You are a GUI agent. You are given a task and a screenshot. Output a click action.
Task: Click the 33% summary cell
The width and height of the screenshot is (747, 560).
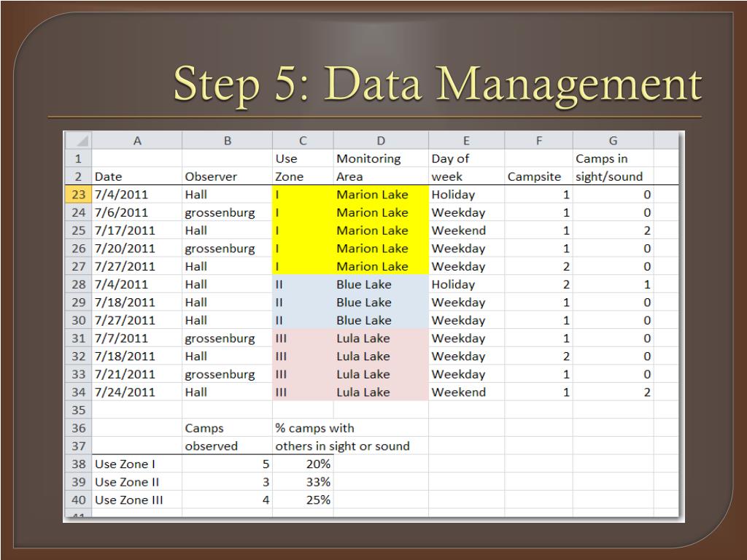click(303, 482)
